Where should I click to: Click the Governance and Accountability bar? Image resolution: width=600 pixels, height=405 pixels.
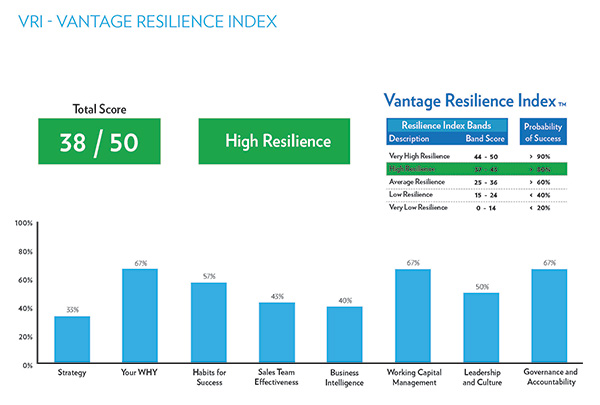coord(549,315)
